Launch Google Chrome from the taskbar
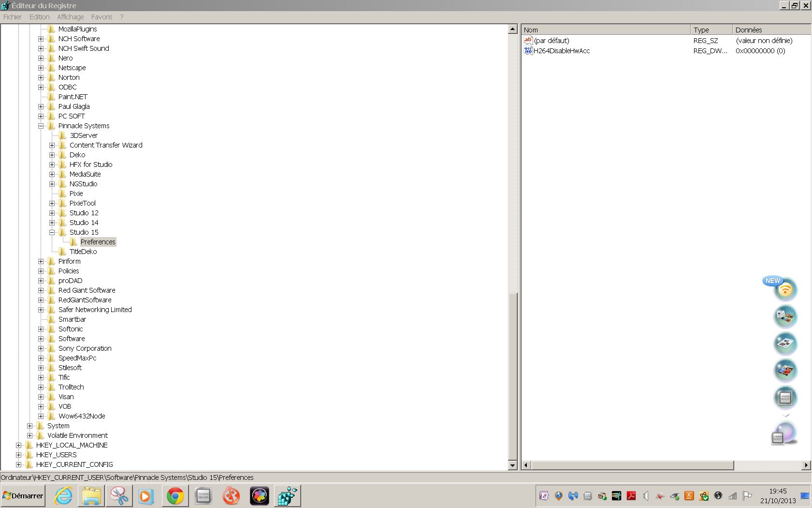Image resolution: width=812 pixels, height=508 pixels. (x=175, y=496)
